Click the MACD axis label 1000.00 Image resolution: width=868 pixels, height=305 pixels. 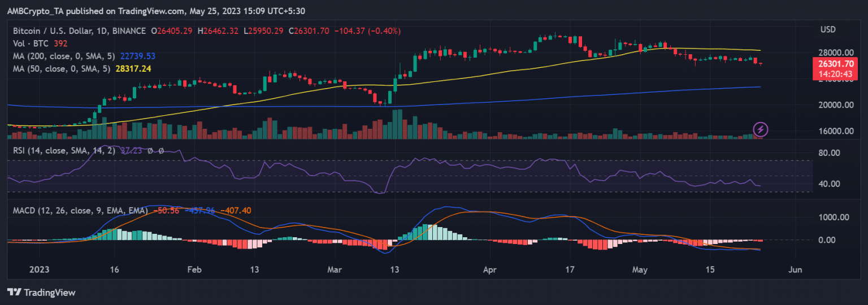click(833, 217)
